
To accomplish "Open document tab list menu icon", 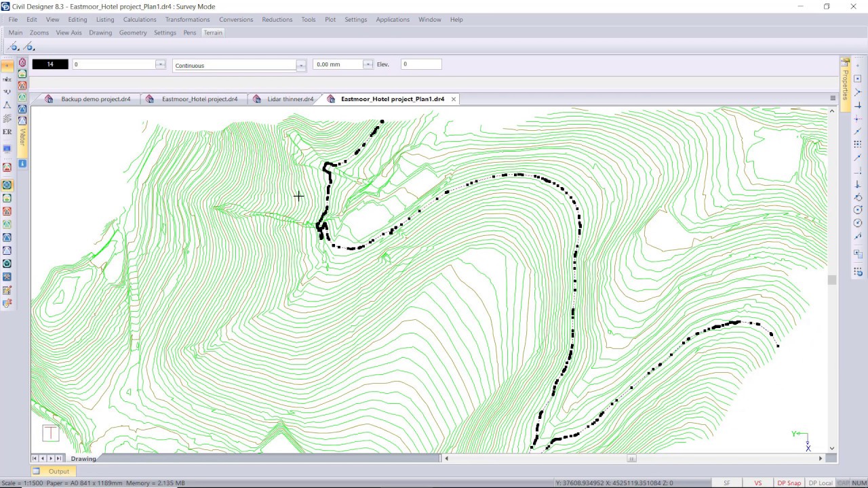I will tap(833, 99).
